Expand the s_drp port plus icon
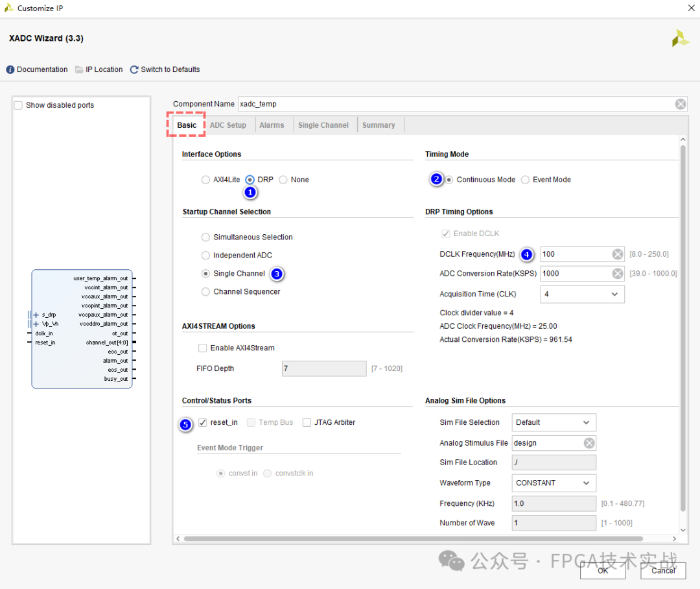The height and width of the screenshot is (589, 700). pyautogui.click(x=36, y=315)
